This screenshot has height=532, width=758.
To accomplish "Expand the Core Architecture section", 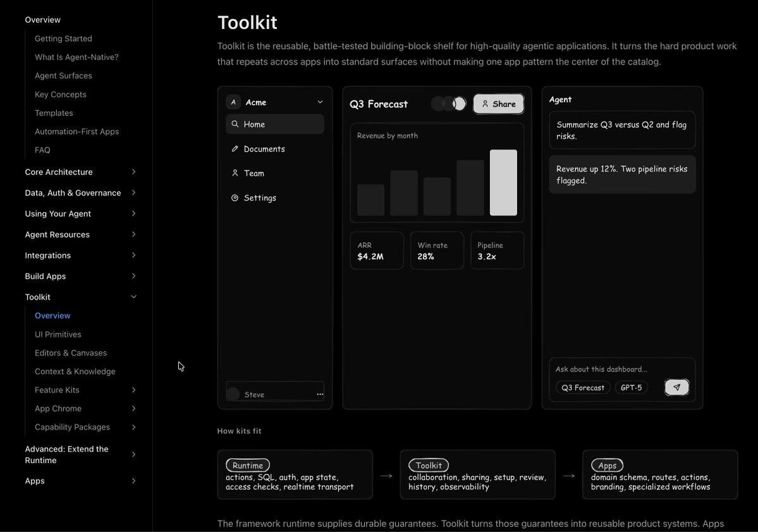I will tap(133, 172).
